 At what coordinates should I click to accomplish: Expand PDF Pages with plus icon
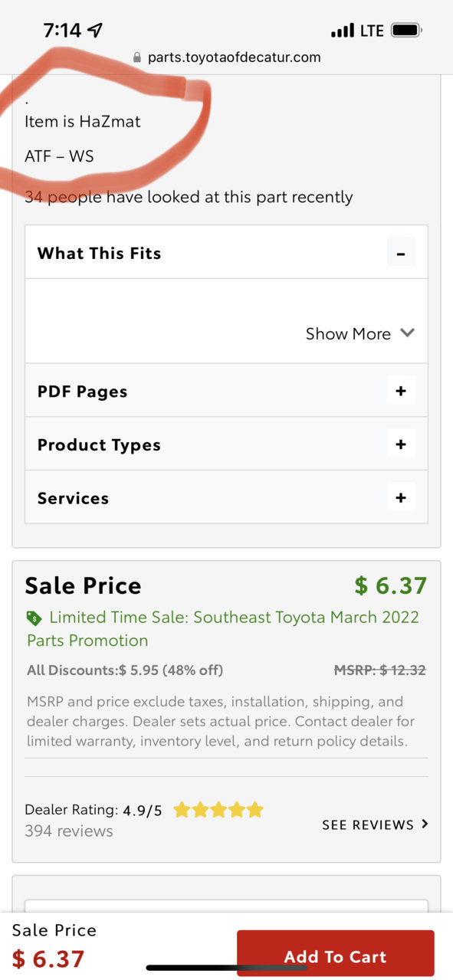coord(400,391)
